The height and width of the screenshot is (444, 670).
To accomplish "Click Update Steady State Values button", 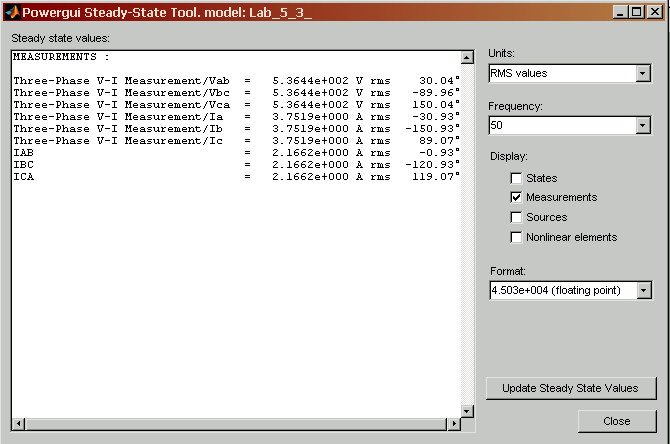I will [x=571, y=388].
